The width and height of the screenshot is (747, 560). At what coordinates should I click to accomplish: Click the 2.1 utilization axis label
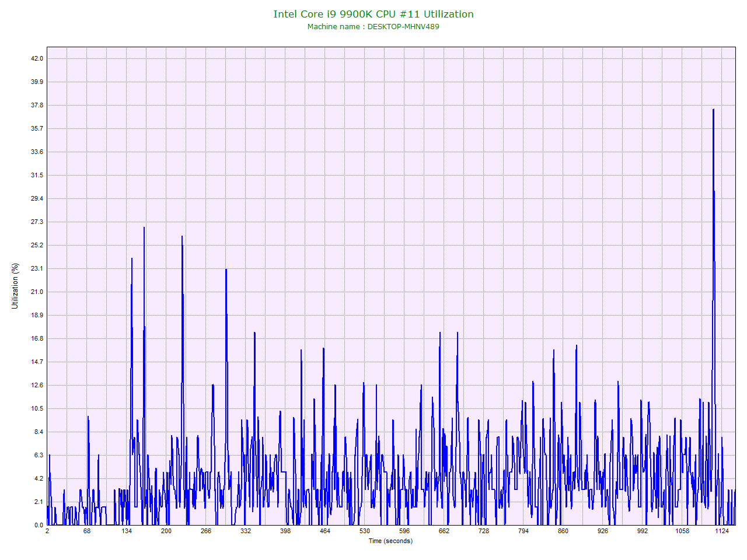tap(39, 502)
